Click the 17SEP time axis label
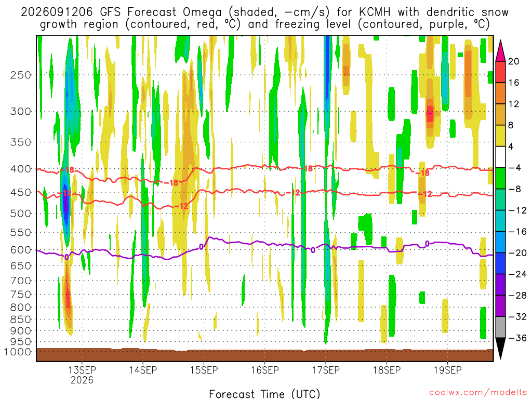 click(x=326, y=370)
